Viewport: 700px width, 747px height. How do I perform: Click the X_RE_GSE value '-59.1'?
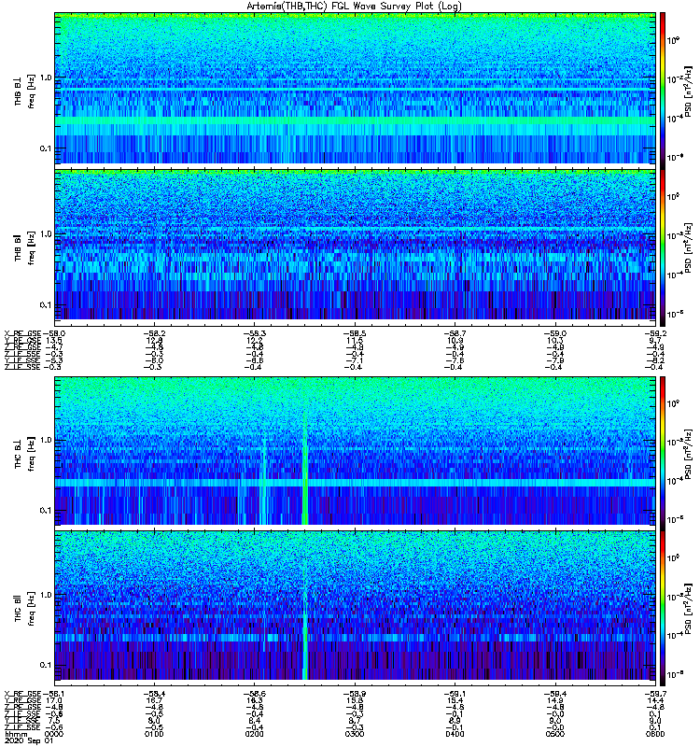pyautogui.click(x=455, y=694)
